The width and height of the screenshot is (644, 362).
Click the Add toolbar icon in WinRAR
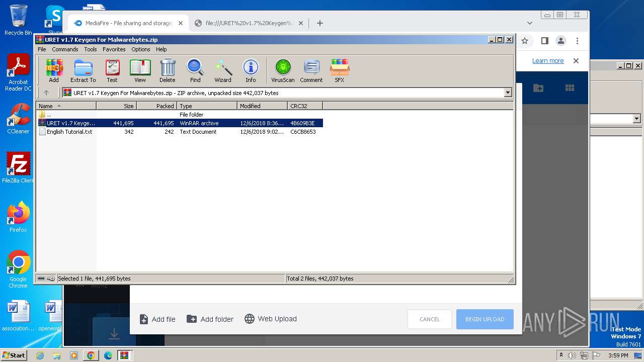(x=54, y=70)
